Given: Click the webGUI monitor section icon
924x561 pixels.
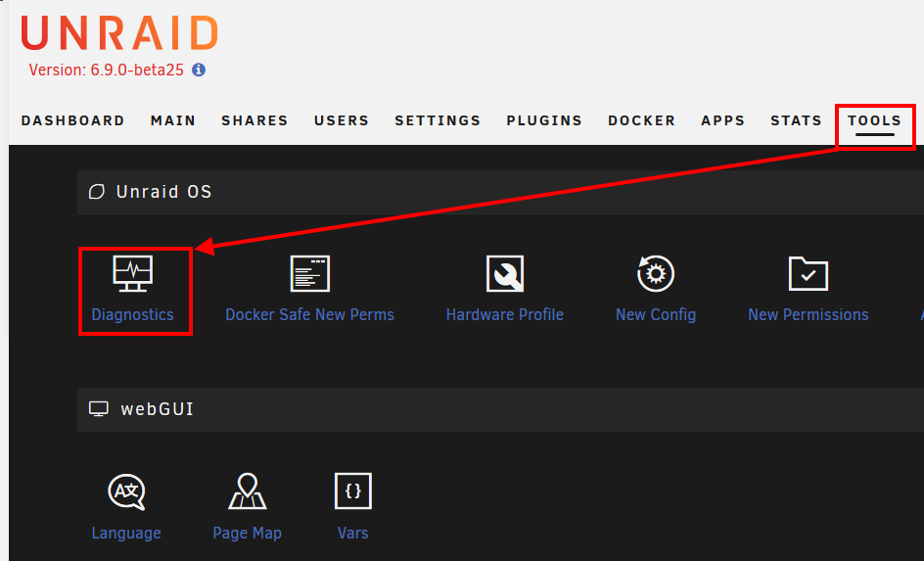Looking at the screenshot, I should click(x=99, y=409).
